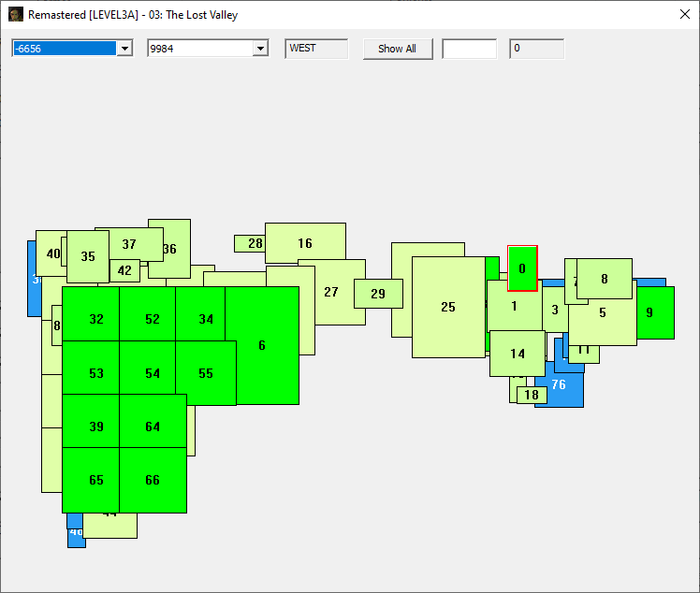Select room 34 green block
The height and width of the screenshot is (593, 700).
coord(200,313)
